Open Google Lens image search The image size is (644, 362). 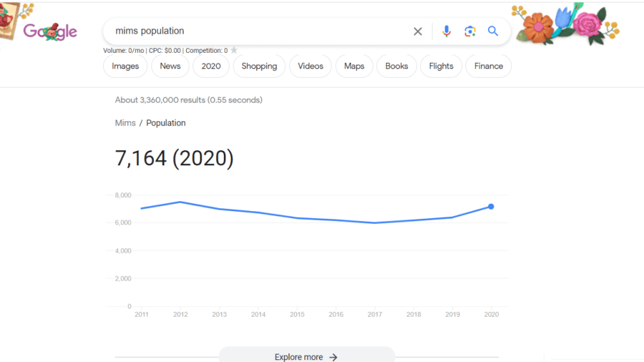coord(470,31)
